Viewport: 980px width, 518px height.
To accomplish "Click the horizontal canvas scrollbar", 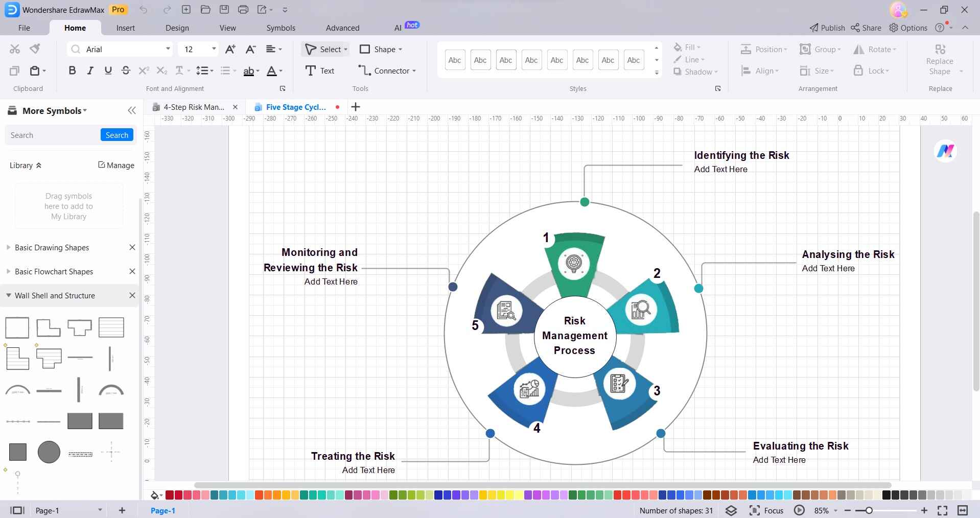I will point(543,485).
